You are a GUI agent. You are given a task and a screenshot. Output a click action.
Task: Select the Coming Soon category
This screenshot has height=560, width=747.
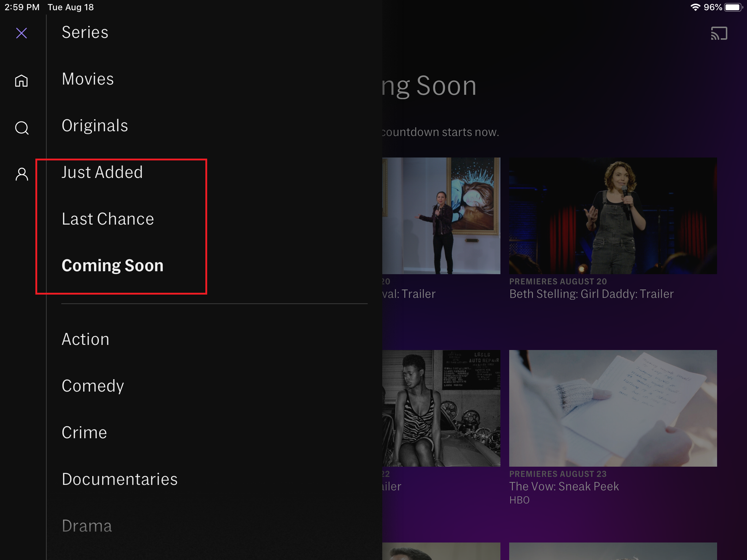pyautogui.click(x=112, y=265)
